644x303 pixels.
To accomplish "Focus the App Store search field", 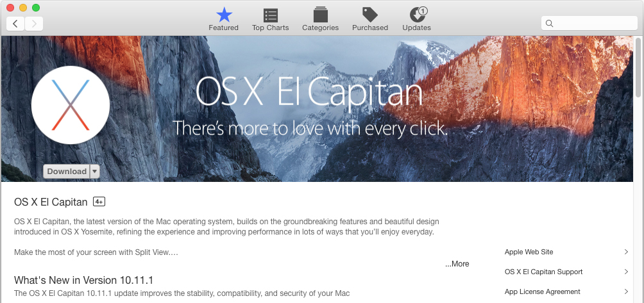I will [x=589, y=23].
